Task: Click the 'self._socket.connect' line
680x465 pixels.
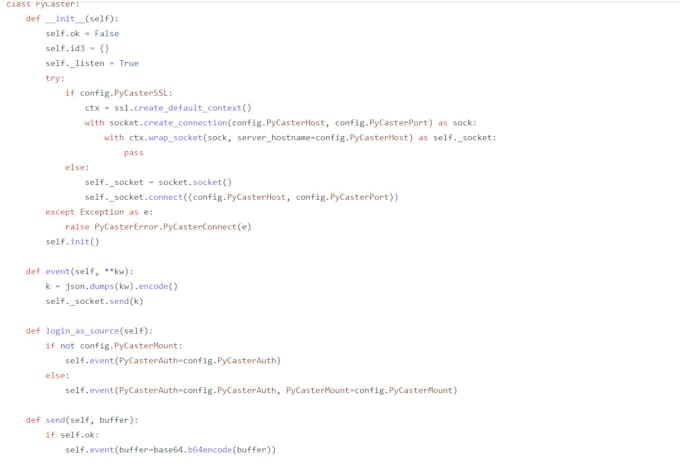Action: pyautogui.click(x=242, y=197)
